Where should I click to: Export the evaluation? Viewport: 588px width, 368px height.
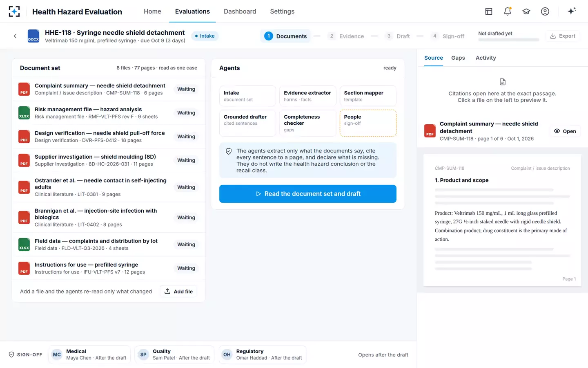tap(563, 36)
